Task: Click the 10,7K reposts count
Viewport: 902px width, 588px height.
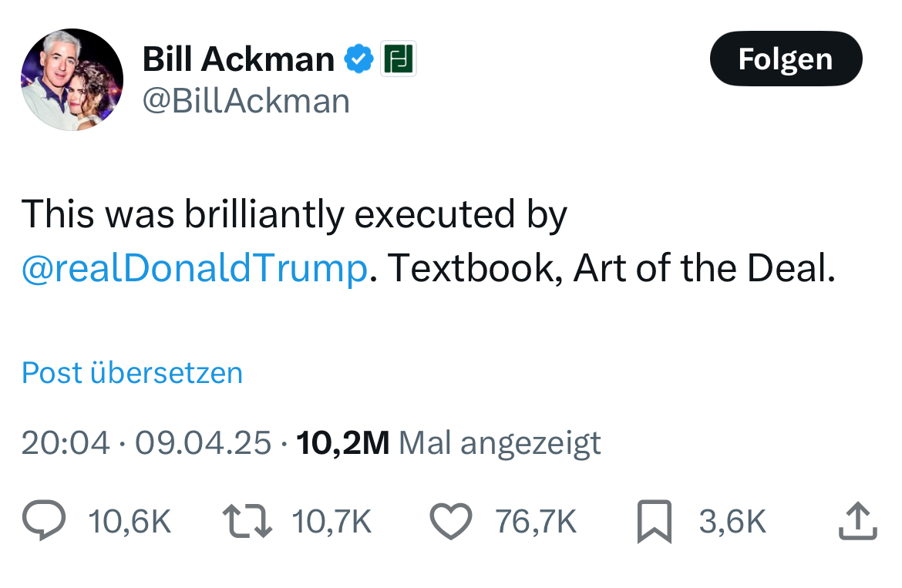Action: pyautogui.click(x=332, y=522)
